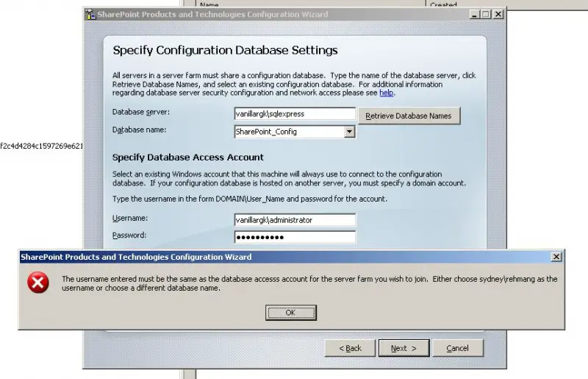Image resolution: width=588 pixels, height=379 pixels.
Task: Minimize the configuration wizard window
Action: [474, 14]
